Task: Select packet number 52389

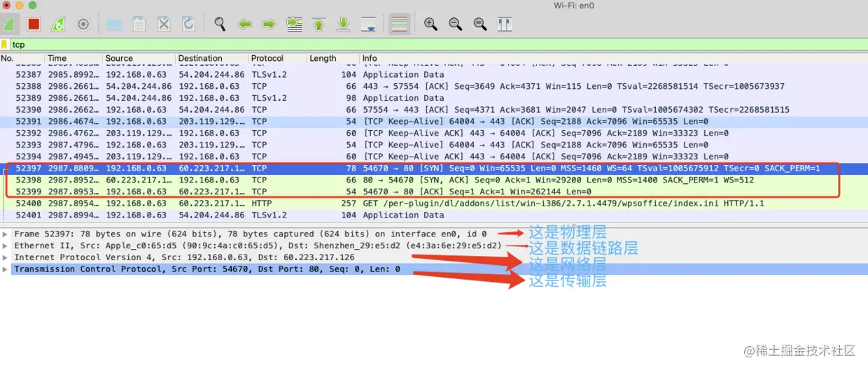Action: point(434,99)
